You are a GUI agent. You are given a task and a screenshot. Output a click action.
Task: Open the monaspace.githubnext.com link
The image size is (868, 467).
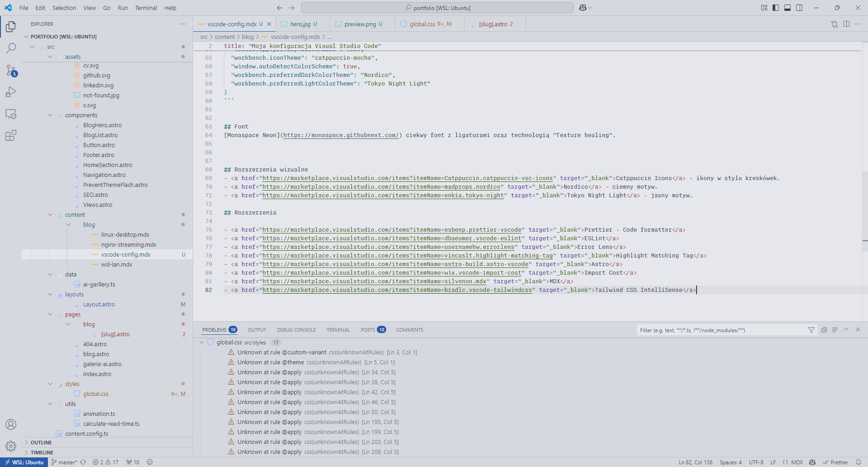(341, 135)
